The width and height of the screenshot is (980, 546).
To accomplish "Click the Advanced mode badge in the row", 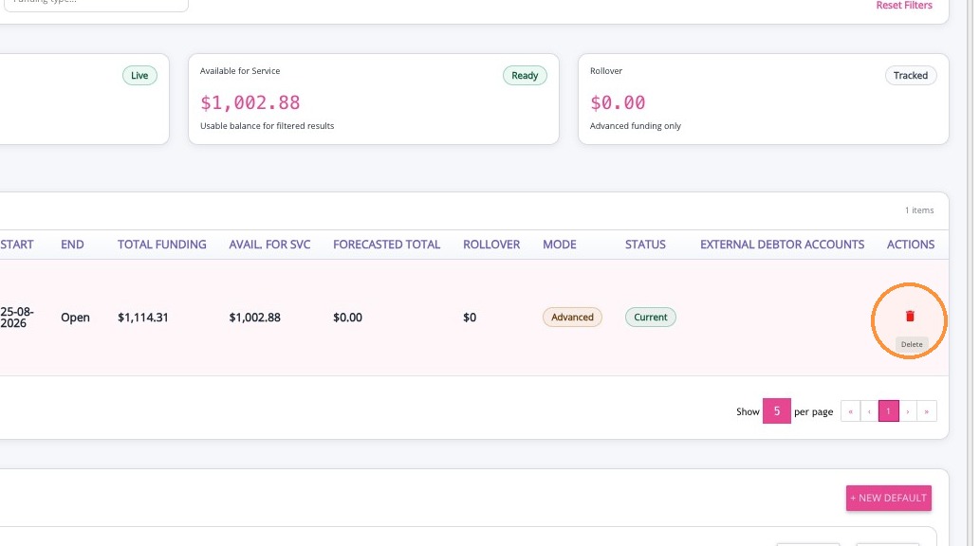I will tap(572, 317).
